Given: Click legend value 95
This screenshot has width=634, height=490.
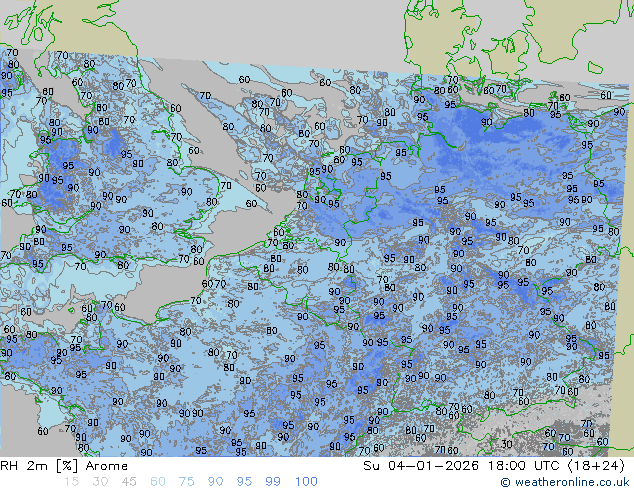Looking at the screenshot, I should pyautogui.click(x=244, y=482).
